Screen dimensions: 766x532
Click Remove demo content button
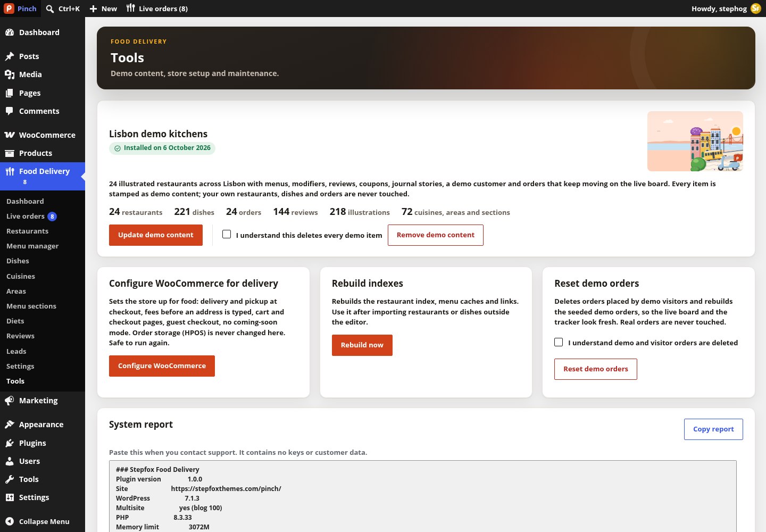(x=436, y=235)
